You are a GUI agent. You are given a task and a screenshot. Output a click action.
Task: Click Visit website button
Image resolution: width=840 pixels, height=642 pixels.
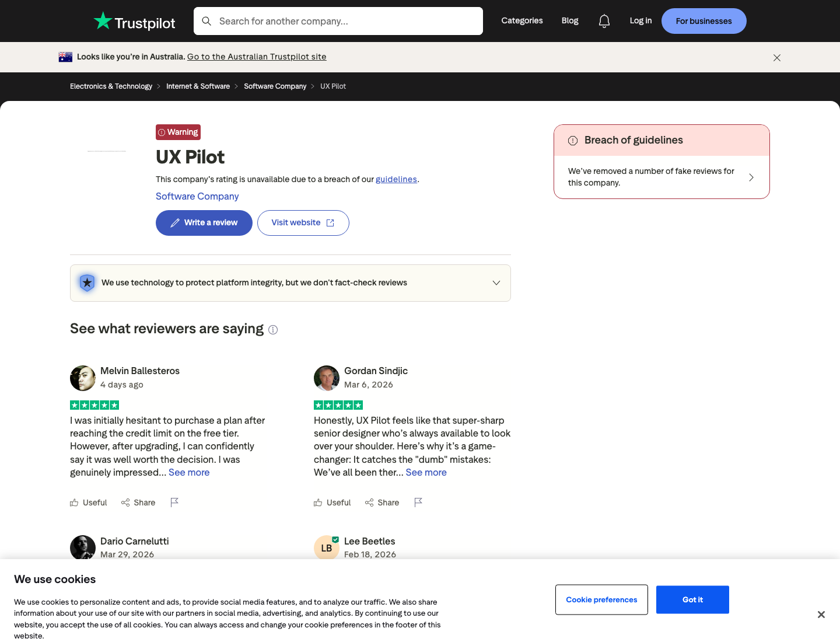point(303,223)
